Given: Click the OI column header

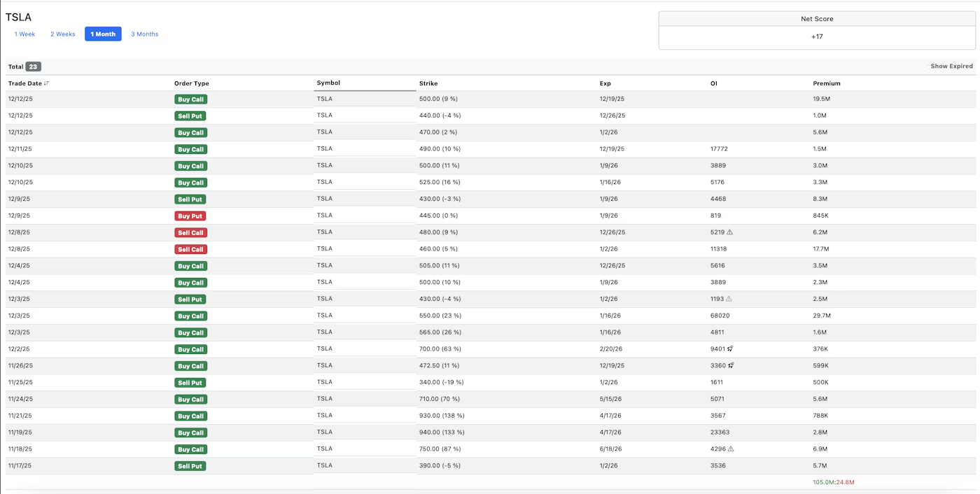Looking at the screenshot, I should (714, 83).
